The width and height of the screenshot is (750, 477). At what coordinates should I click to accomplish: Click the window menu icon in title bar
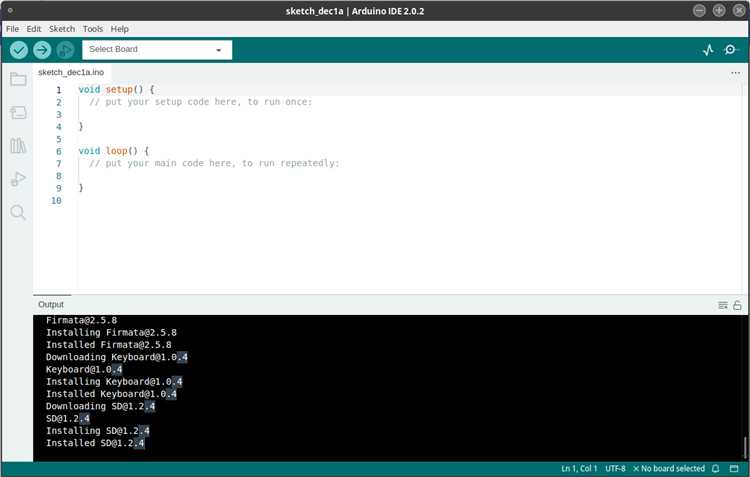pyautogui.click(x=10, y=10)
